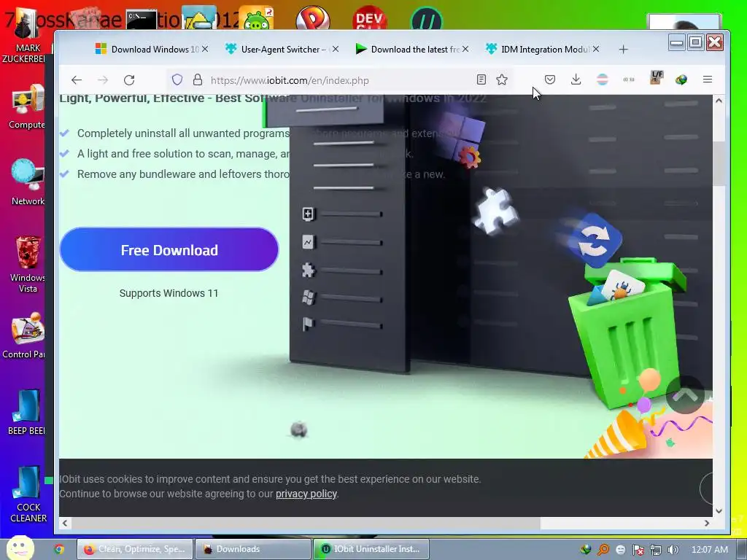
Task: Click the red flag security tray icon
Action: coord(638,550)
